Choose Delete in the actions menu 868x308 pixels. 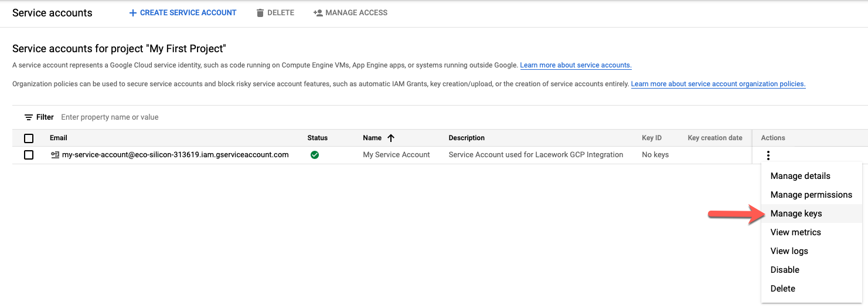coord(811,289)
